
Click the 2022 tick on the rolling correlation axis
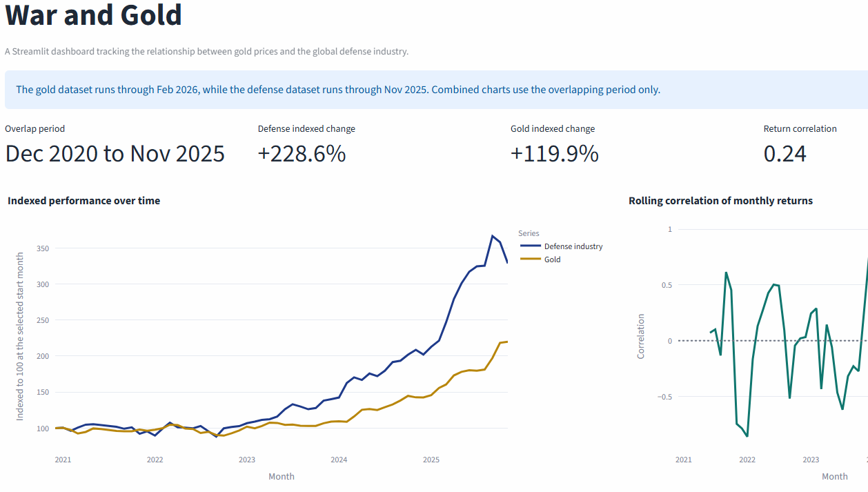pyautogui.click(x=747, y=460)
